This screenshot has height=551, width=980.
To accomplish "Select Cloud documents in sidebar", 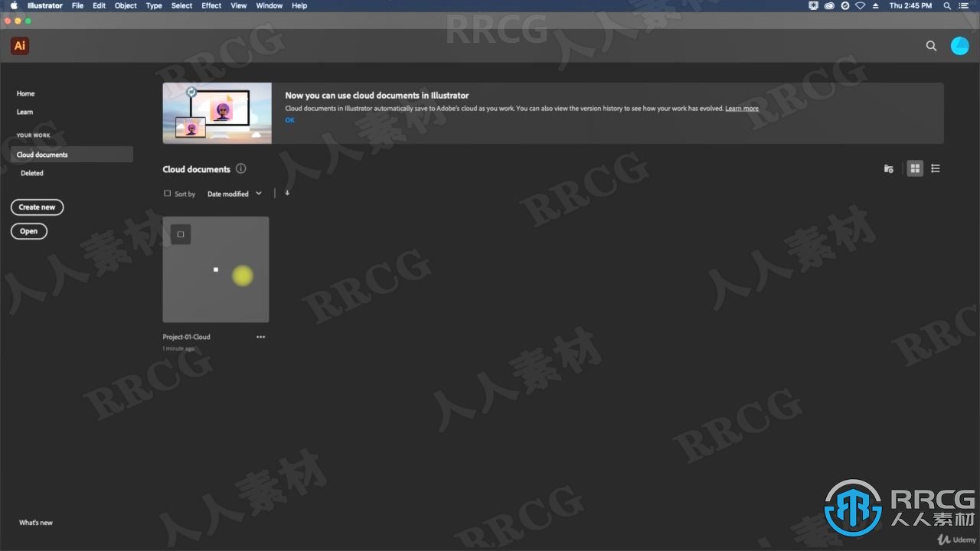I will click(72, 155).
